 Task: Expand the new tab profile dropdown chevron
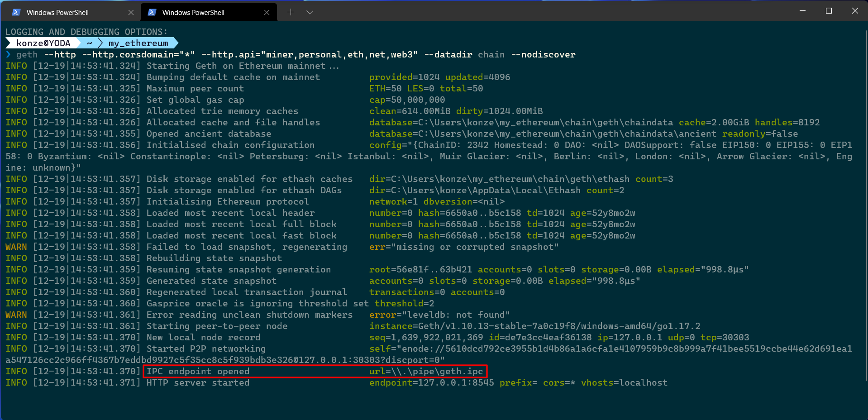(x=310, y=12)
